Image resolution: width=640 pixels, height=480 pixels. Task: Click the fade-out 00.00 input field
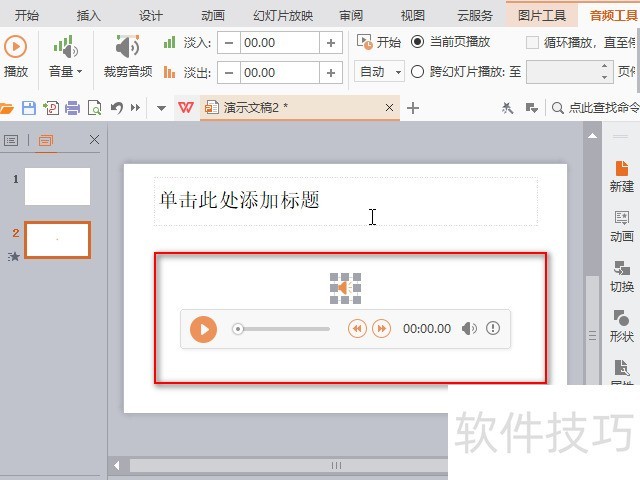[x=280, y=73]
